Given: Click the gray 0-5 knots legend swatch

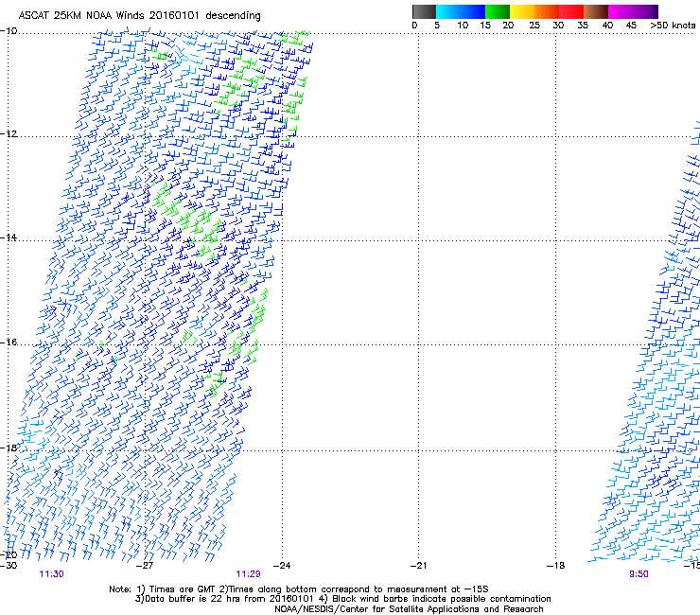Looking at the screenshot, I should click(424, 11).
